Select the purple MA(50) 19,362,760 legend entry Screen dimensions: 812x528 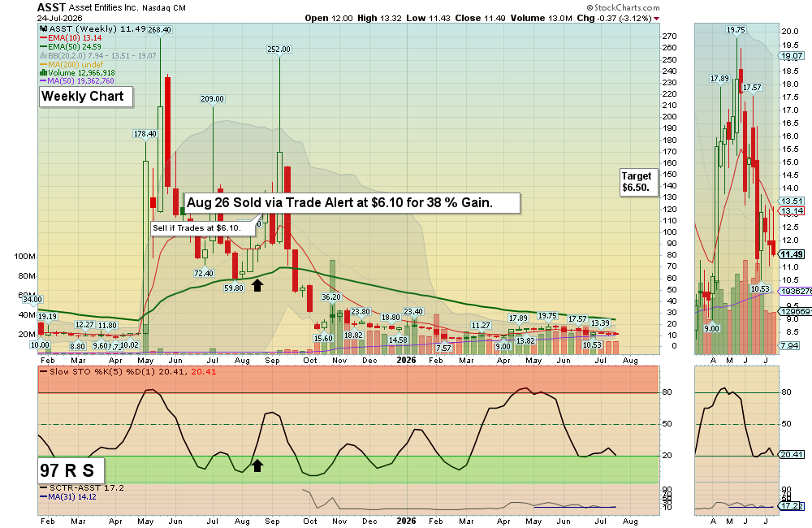click(x=77, y=81)
